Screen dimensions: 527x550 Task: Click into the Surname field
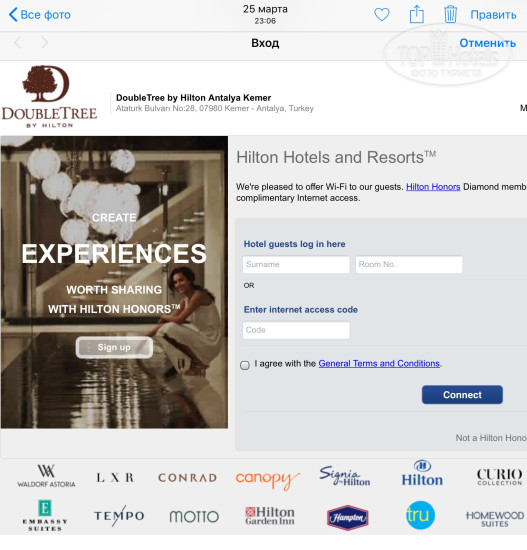[x=296, y=264]
